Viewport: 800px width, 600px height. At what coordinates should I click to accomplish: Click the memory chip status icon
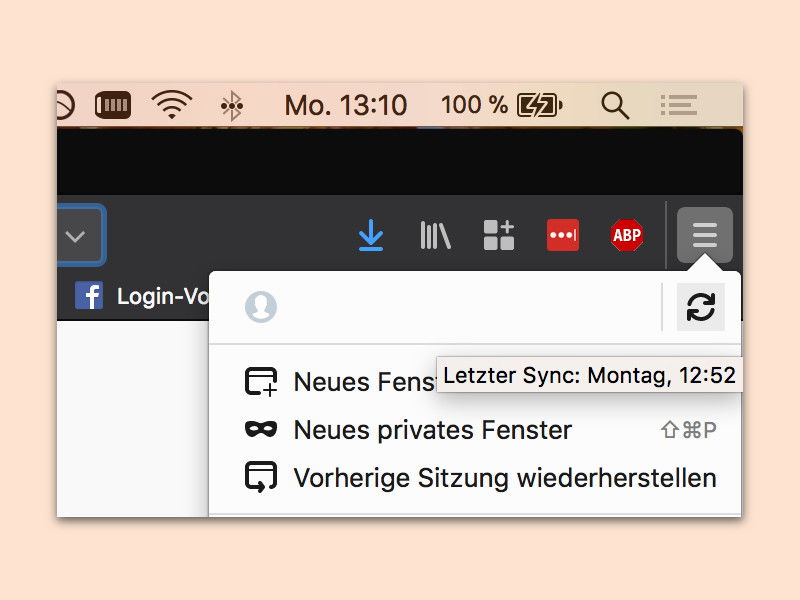click(x=113, y=105)
